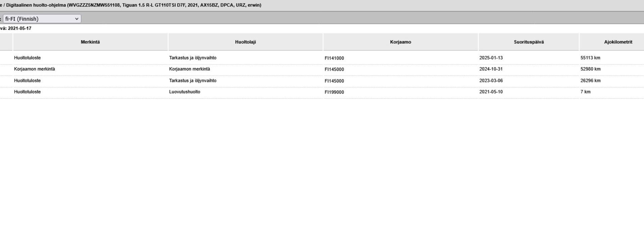The image size is (644, 231).
Task: Sort by the Huoltolaji column header
Action: tap(246, 42)
